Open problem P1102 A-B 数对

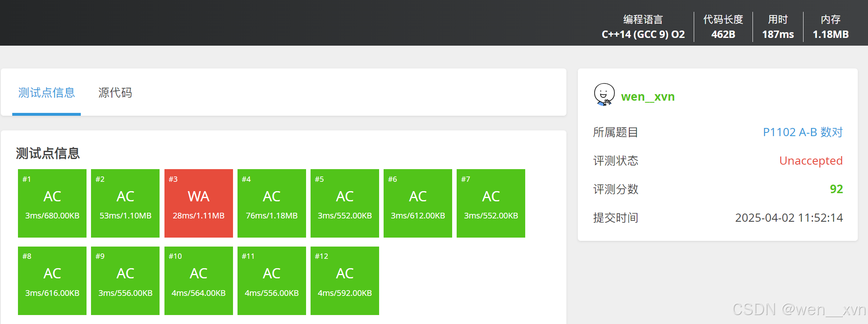point(803,132)
